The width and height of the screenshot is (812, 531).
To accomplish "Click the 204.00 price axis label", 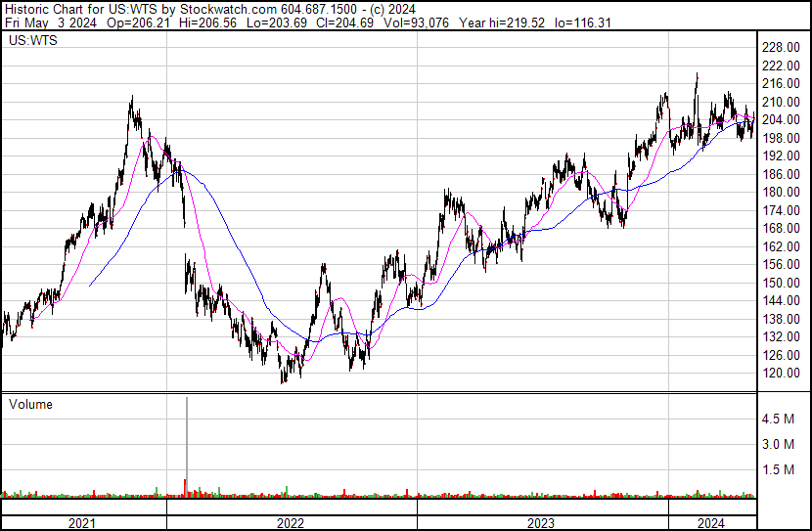I will [x=781, y=119].
